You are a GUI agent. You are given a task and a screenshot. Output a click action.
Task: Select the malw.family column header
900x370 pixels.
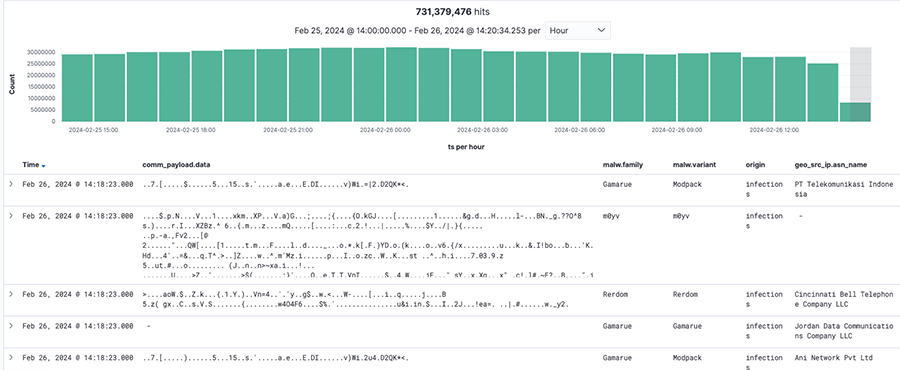[x=623, y=165]
